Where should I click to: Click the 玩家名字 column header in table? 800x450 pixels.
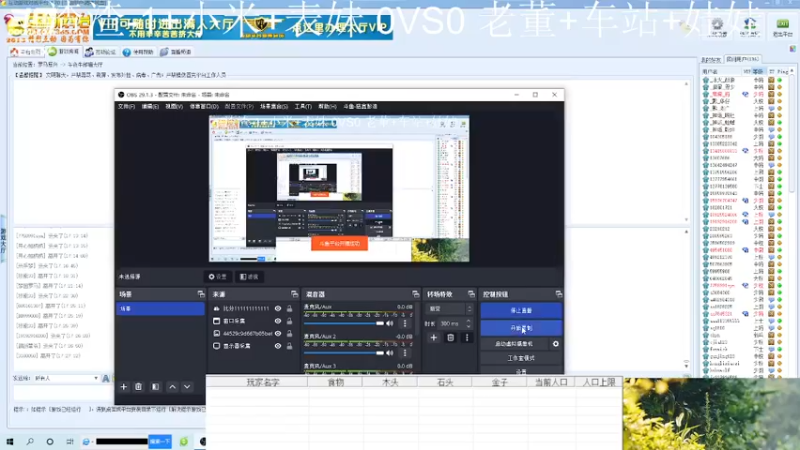(x=263, y=382)
